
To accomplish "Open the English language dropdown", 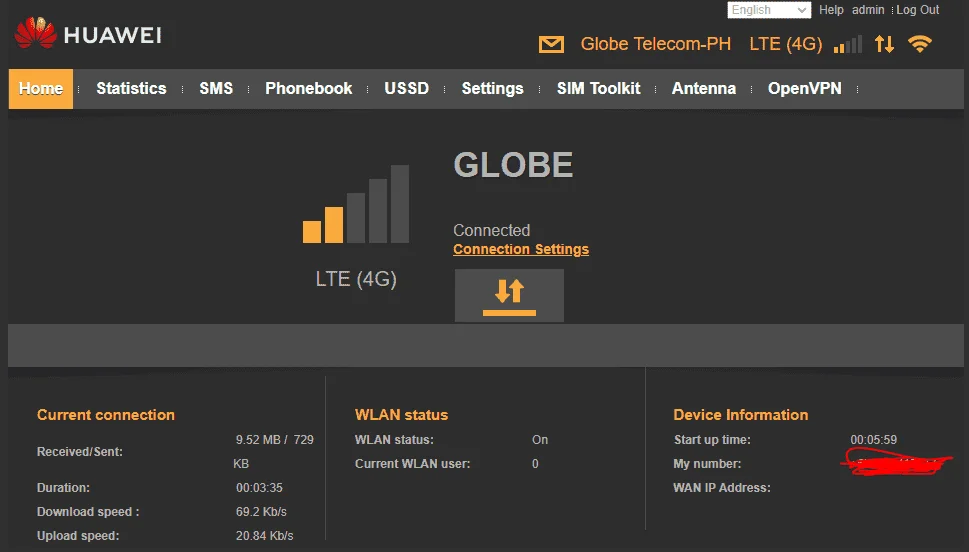I will click(x=769, y=10).
